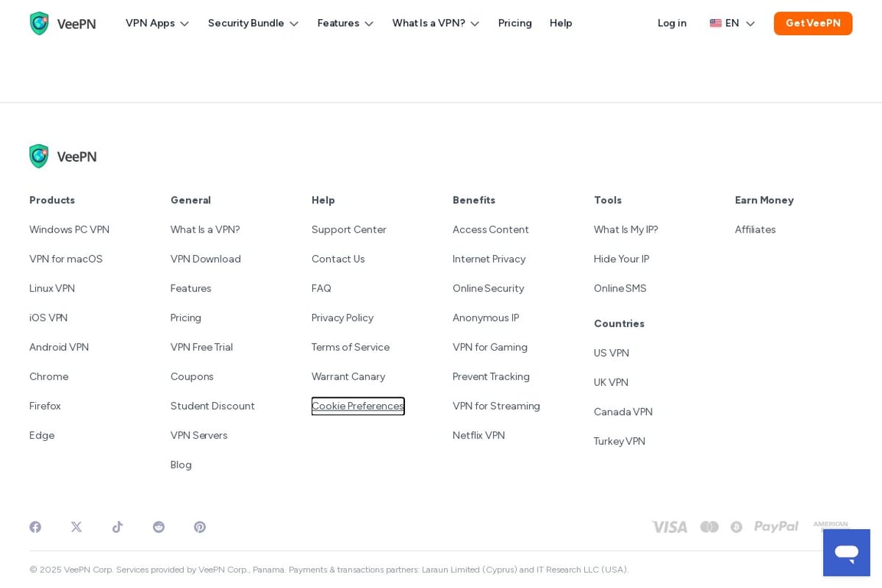882x588 pixels.
Task: Open the UK VPN link
Action: (611, 382)
